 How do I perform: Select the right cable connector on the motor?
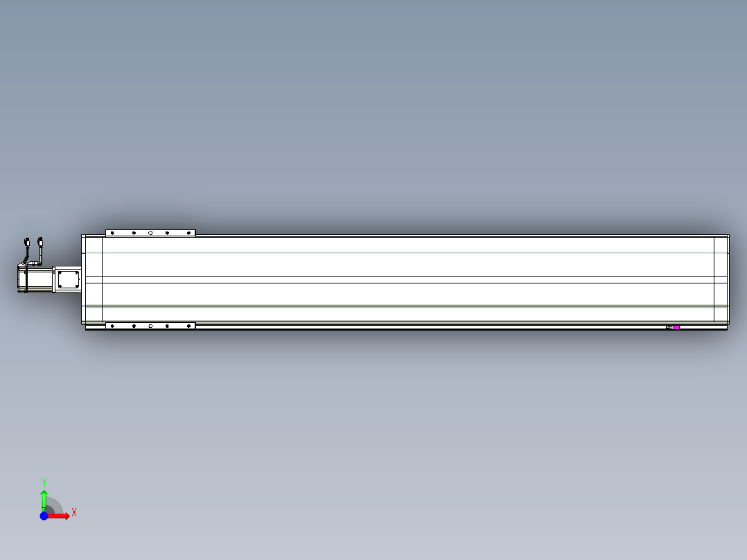40,241
